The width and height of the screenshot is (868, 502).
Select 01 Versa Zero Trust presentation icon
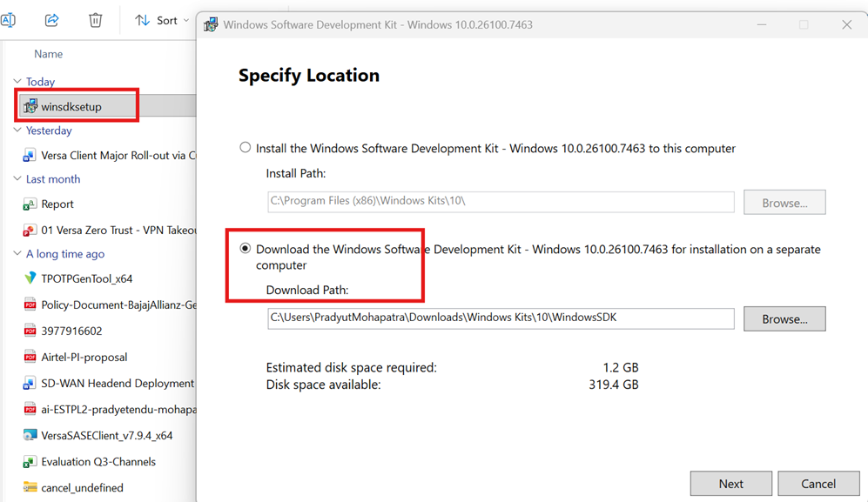pos(30,231)
